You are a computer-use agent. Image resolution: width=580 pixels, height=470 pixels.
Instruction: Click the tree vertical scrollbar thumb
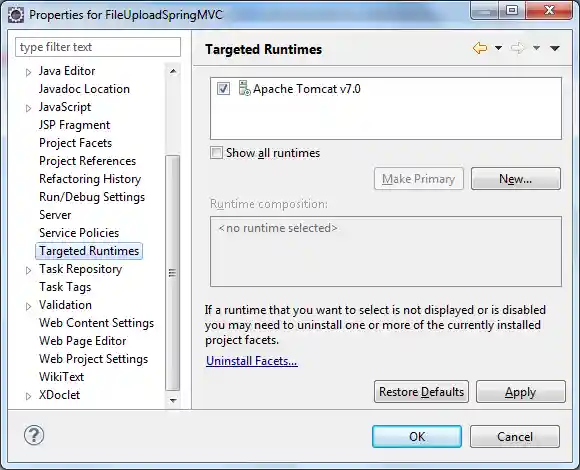coord(173,273)
